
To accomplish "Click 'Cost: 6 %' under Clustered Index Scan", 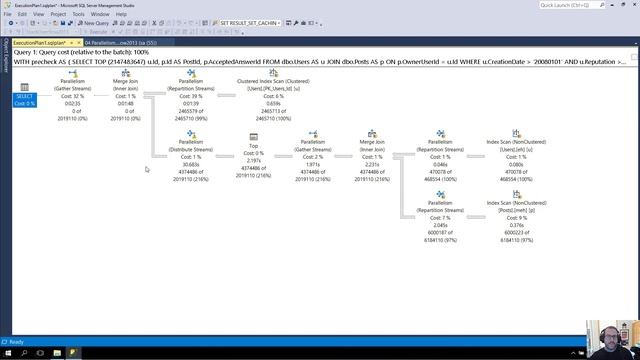I will click(273, 96).
